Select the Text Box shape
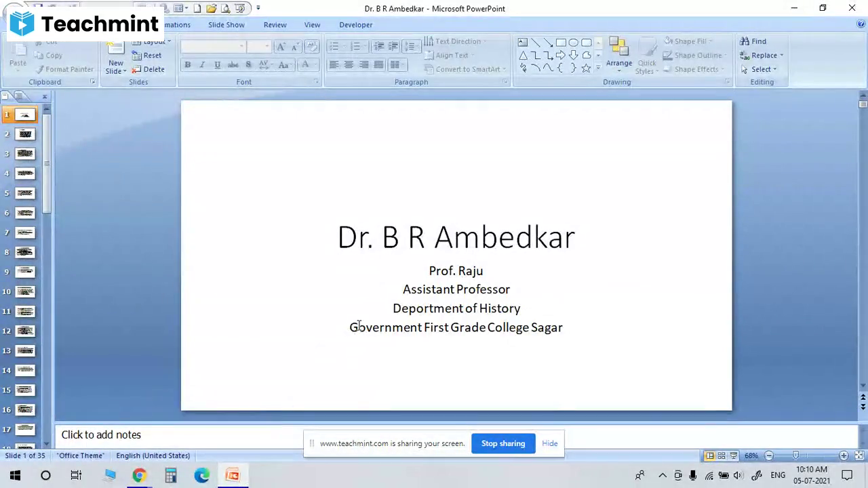Screen dimensions: 868x488 click(x=523, y=42)
